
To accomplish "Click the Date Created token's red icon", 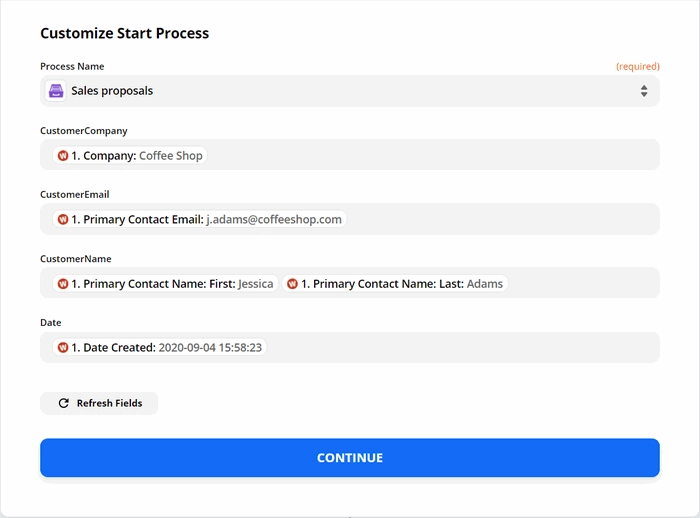I will pos(63,347).
